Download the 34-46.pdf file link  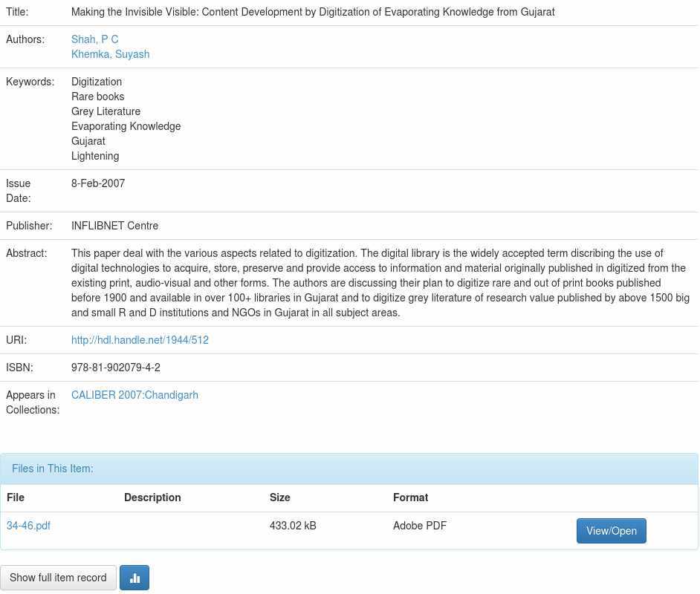click(28, 526)
